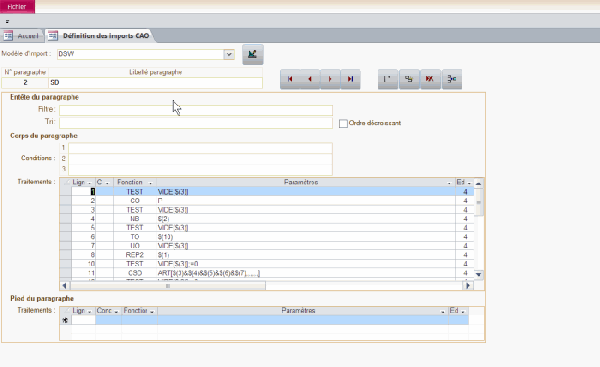The height and width of the screenshot is (367, 600).
Task: Click the TO function cell in line 6
Action: 135,237
